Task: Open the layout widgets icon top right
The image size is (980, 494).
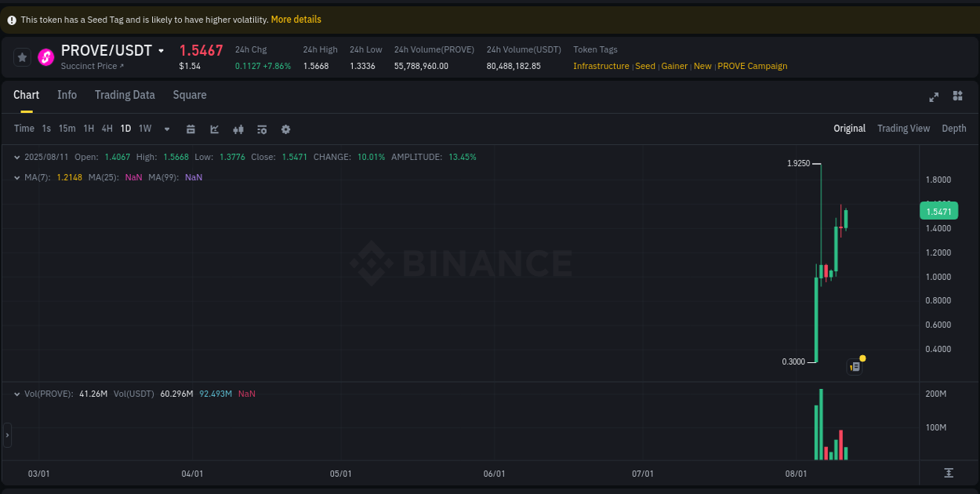Action: pos(957,96)
